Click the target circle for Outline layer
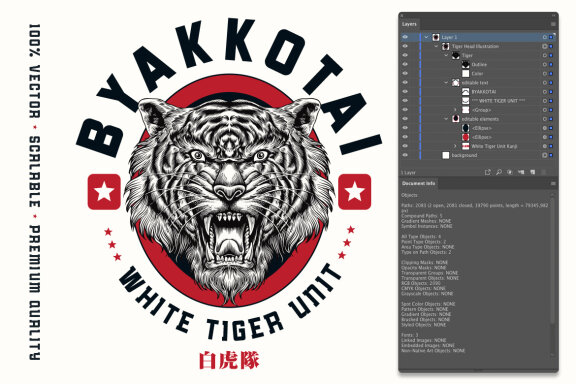Screen dimensions: 576x384 click(x=545, y=64)
